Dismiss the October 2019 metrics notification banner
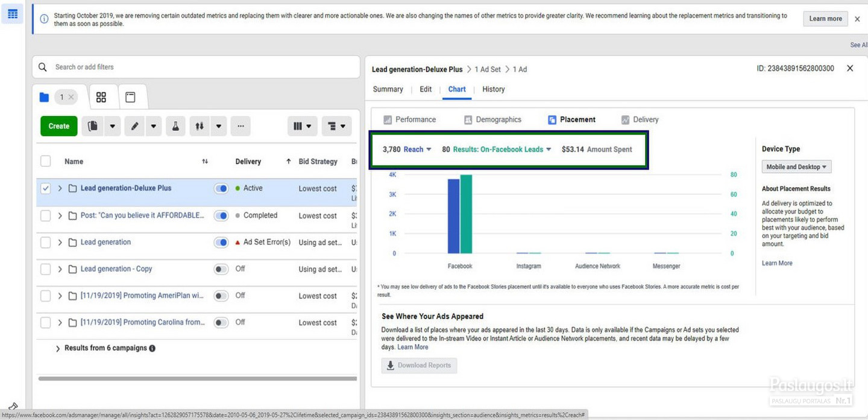Screen dimensions: 868x420 (857, 19)
